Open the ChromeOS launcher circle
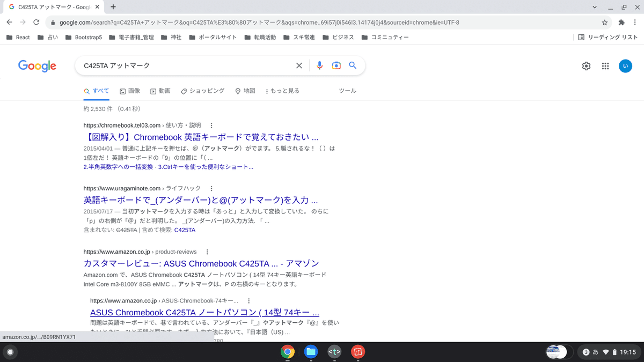The width and height of the screenshot is (644, 362). click(10, 352)
